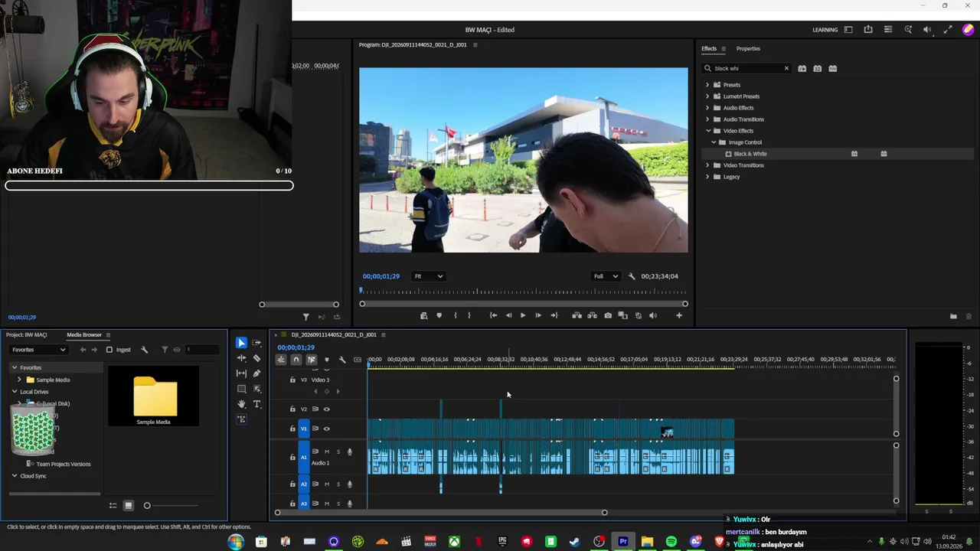Open the Fit zoom level dropdown
This screenshot has height=551, width=980.
429,276
